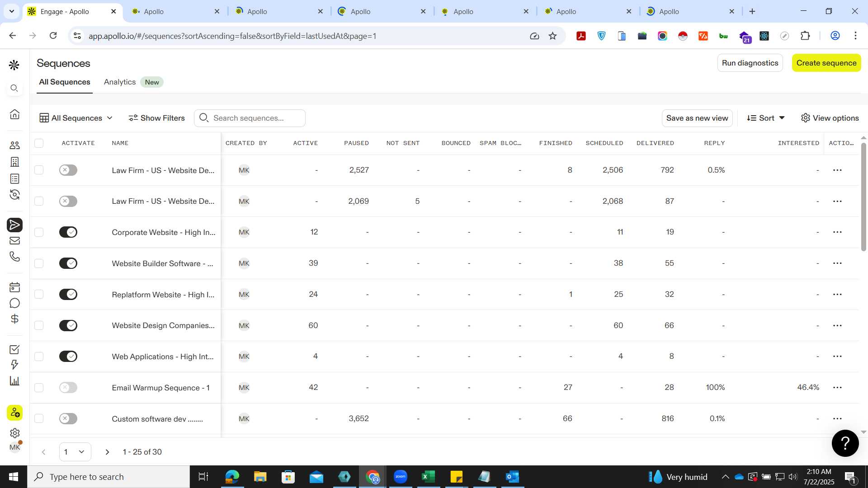Open actions menu for Custom software dev

(x=837, y=418)
